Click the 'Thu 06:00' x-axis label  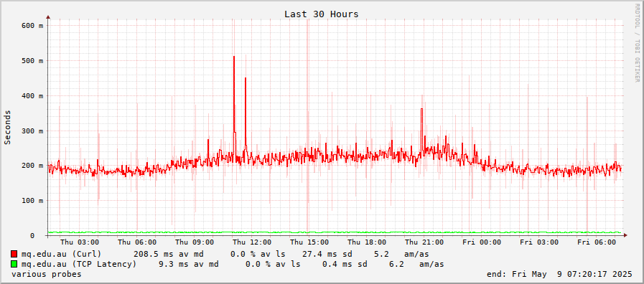pyautogui.click(x=136, y=242)
